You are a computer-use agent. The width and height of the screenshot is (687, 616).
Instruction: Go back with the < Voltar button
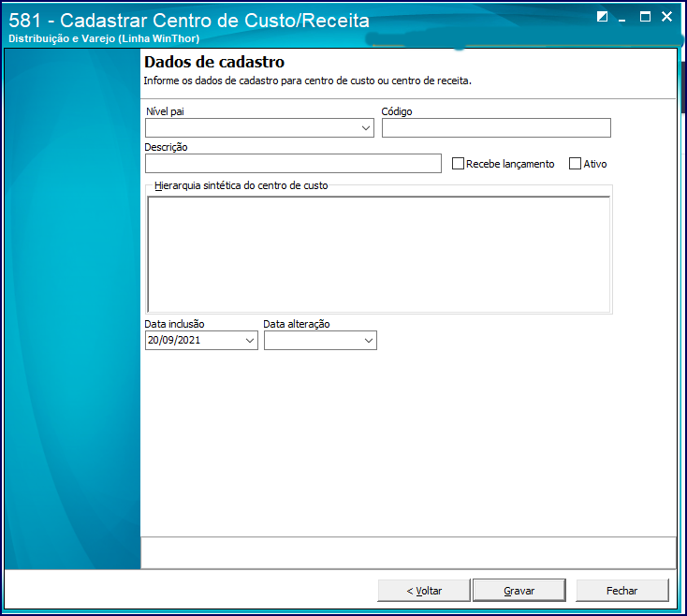(x=424, y=591)
